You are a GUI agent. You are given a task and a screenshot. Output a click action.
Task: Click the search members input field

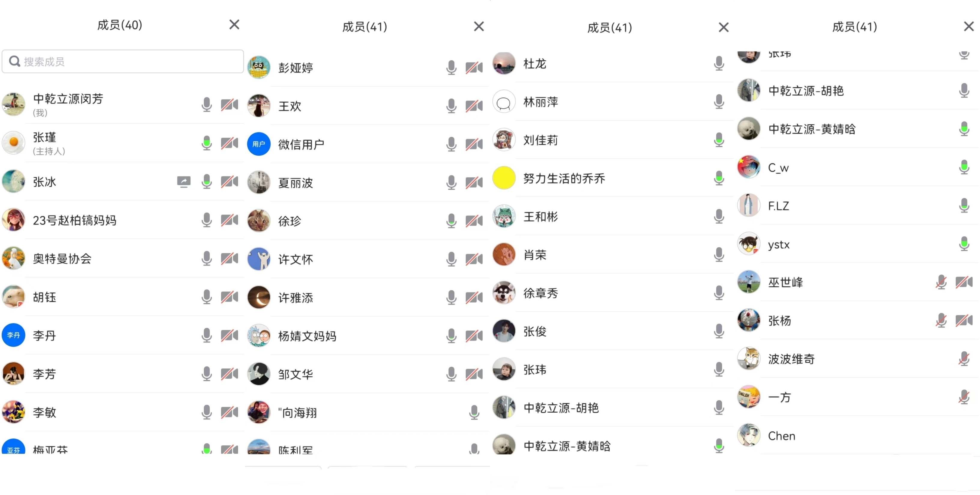pos(122,61)
